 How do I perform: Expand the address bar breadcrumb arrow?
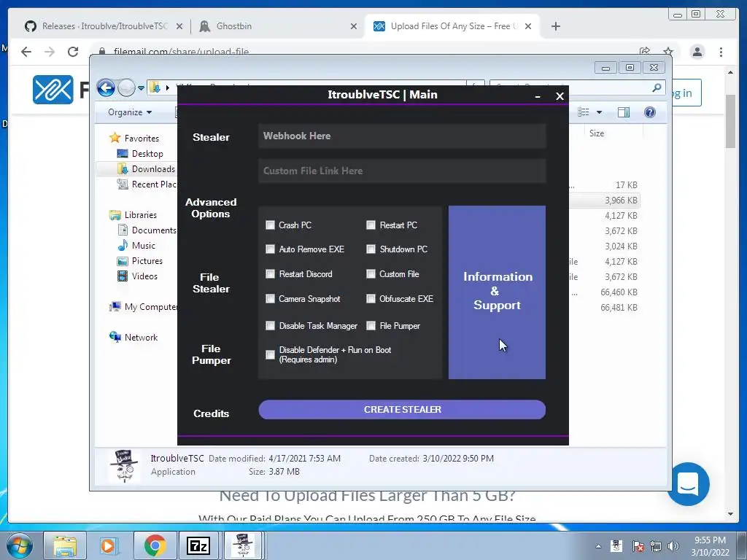[x=167, y=87]
